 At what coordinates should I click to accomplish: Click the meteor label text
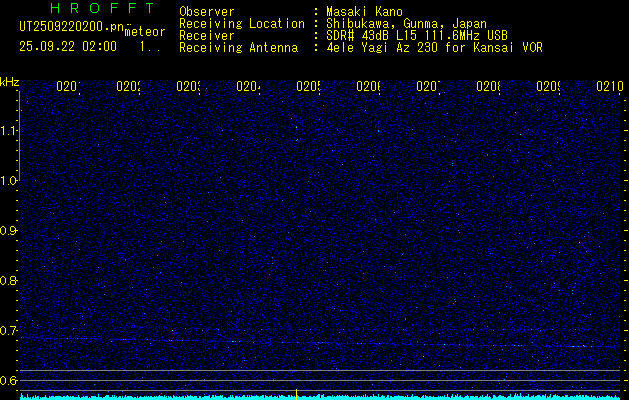(x=145, y=32)
